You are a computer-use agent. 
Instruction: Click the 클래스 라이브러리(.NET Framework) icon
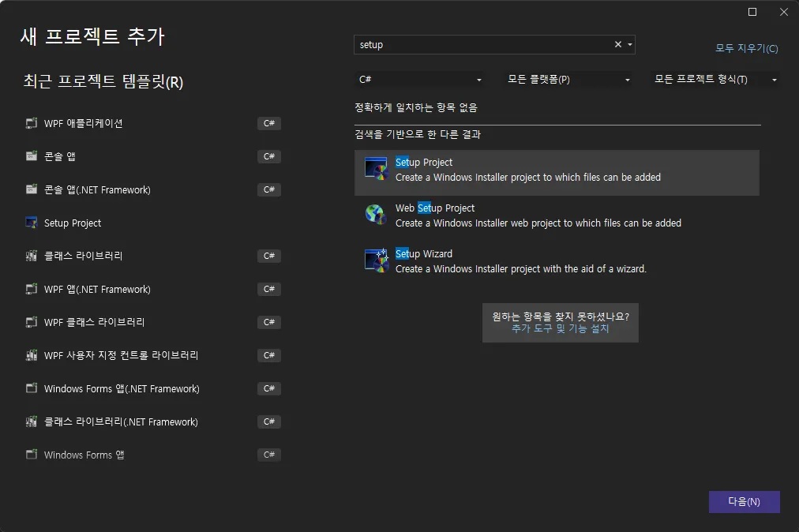click(32, 421)
